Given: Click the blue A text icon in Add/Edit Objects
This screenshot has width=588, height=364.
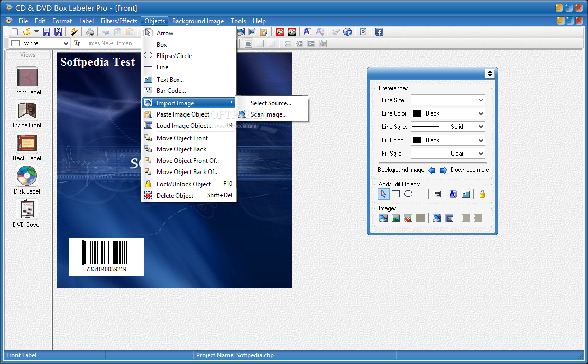Looking at the screenshot, I should tap(453, 194).
